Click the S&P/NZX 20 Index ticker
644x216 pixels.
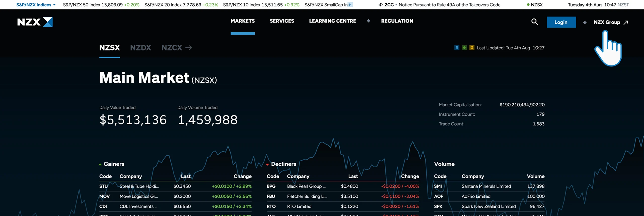pos(181,5)
